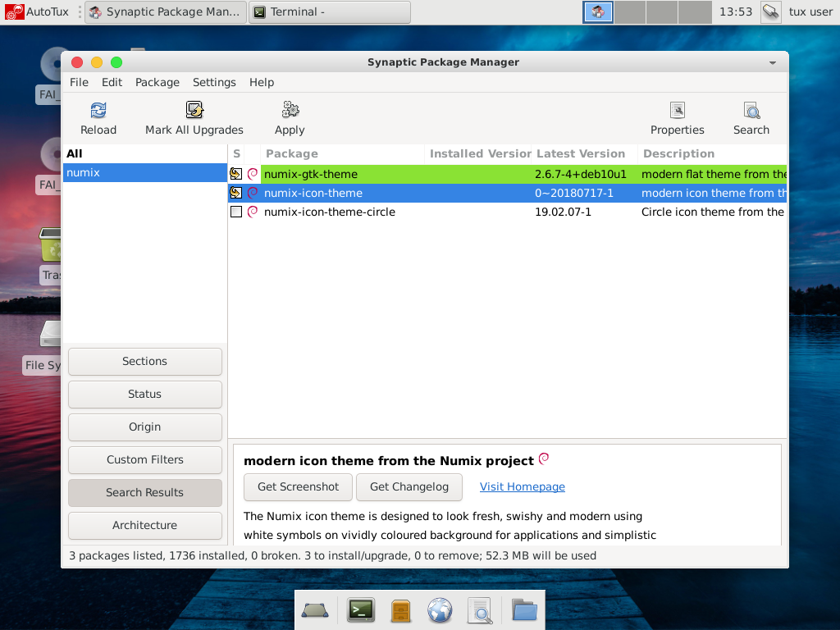Show the Status filter list
Viewport: 840px width, 630px height.
click(144, 395)
